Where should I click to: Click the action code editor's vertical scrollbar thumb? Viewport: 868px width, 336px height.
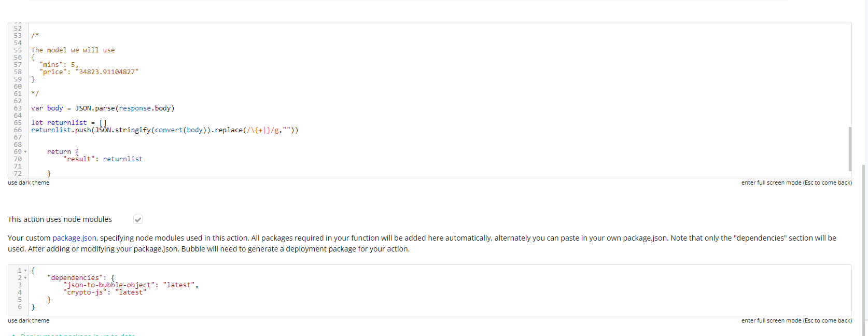[850, 148]
